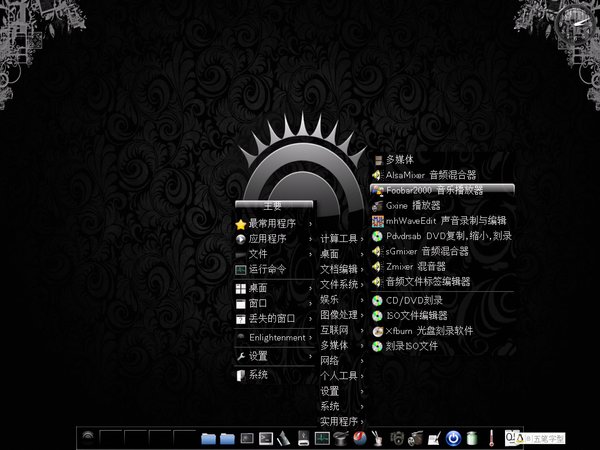Expand the 计算工具 category submenu
600x450 pixels.
(x=341, y=239)
